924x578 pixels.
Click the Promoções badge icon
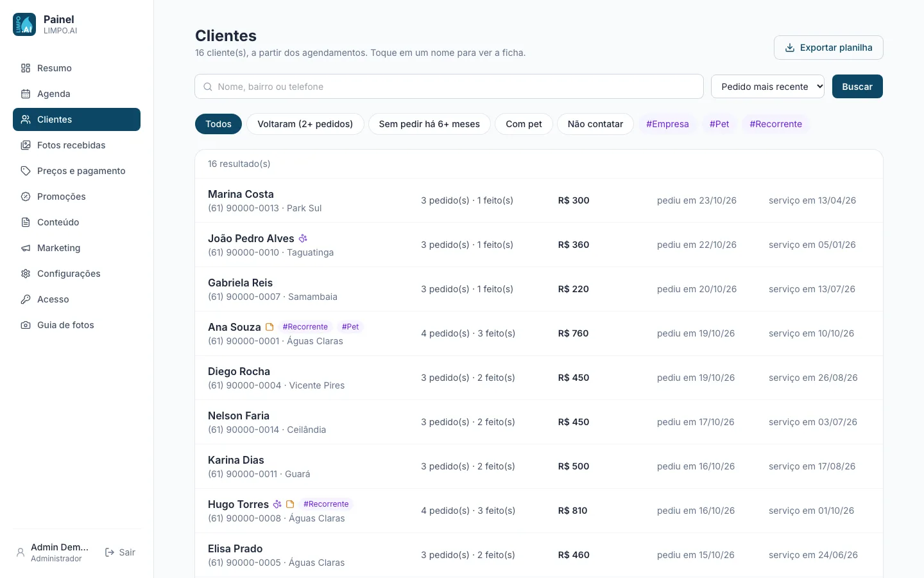click(26, 197)
